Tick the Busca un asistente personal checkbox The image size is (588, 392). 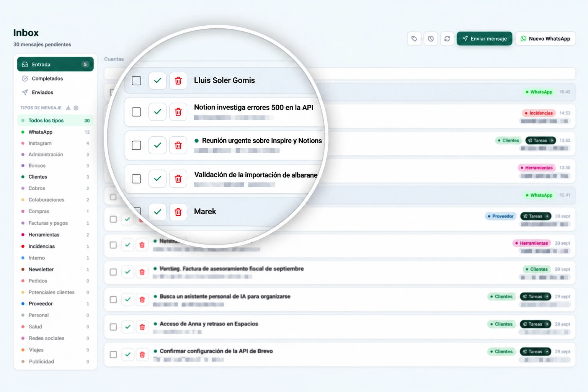(x=113, y=299)
